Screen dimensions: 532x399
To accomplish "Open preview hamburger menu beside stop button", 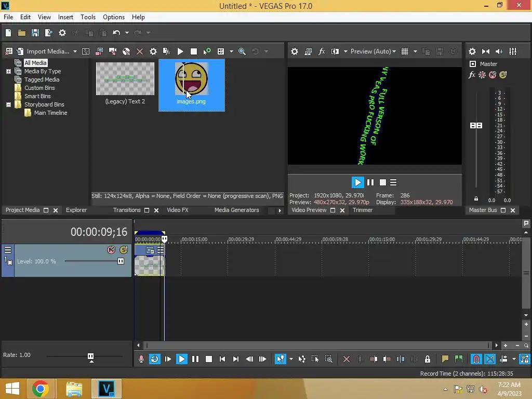I will tap(393, 182).
